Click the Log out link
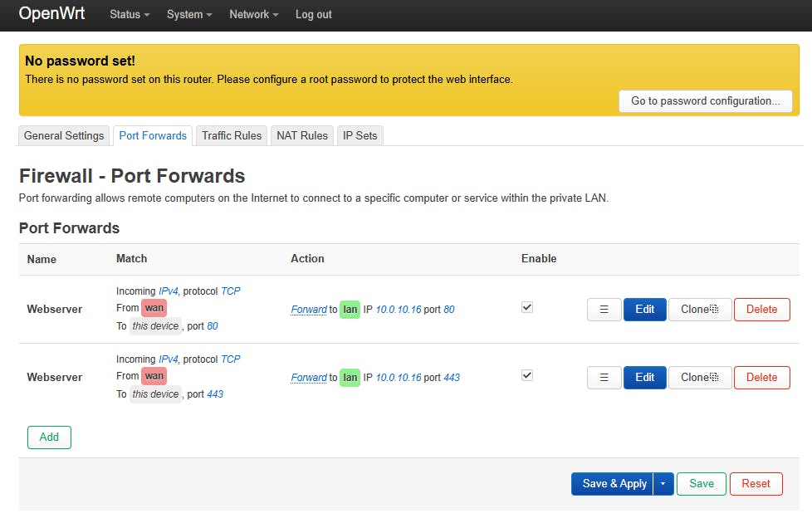812x523 pixels. pos(313,15)
